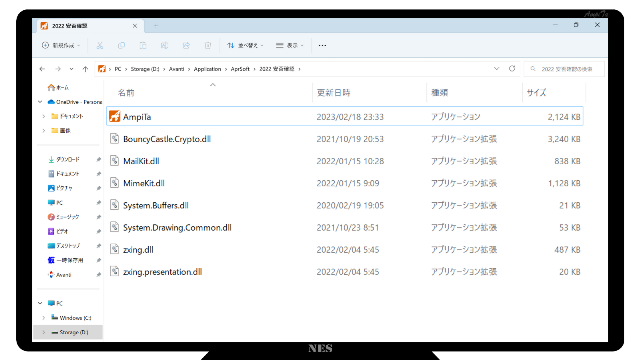Click the MimeKit.dll file icon
The width and height of the screenshot is (640, 360).
point(115,183)
